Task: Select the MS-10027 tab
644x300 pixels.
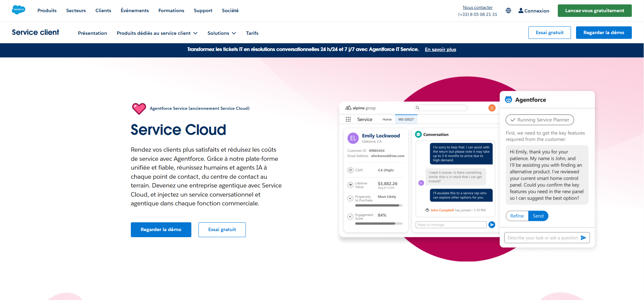Action: click(406, 119)
